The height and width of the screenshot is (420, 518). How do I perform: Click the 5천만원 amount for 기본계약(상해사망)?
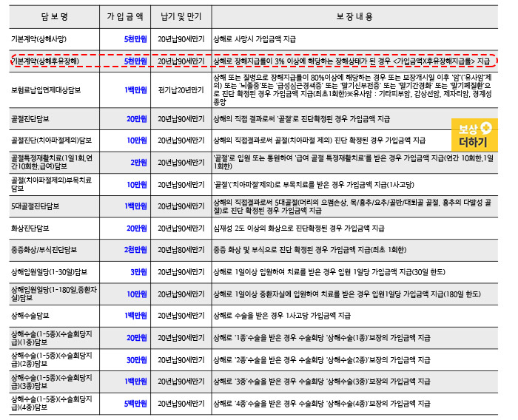pyautogui.click(x=136, y=38)
